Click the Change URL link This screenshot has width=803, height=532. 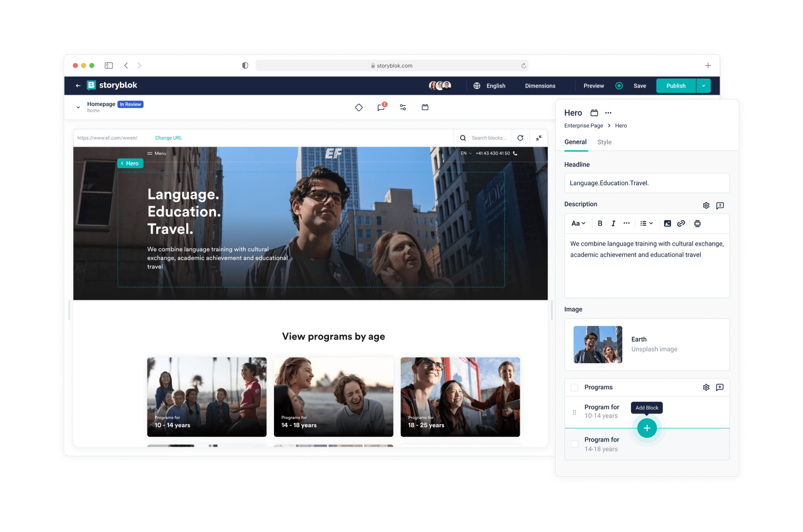[168, 138]
